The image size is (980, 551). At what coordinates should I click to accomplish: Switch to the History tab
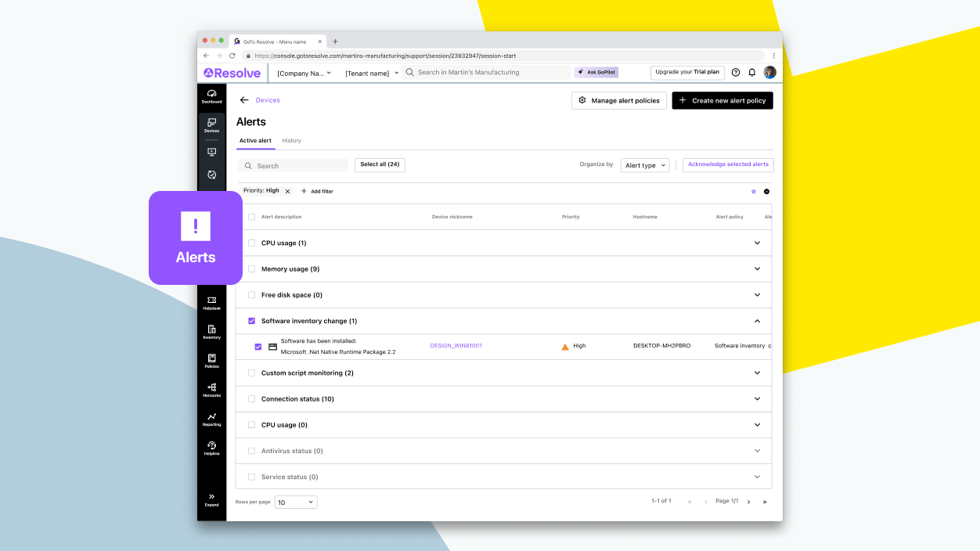point(291,140)
